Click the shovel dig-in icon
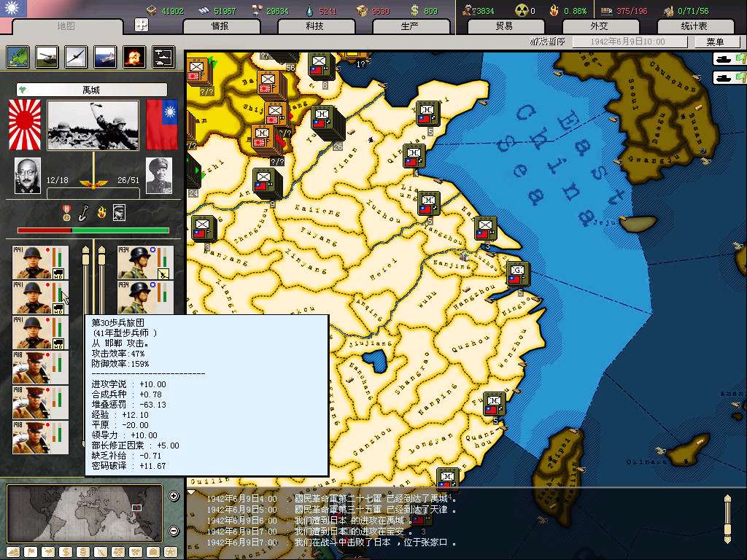 [84, 213]
